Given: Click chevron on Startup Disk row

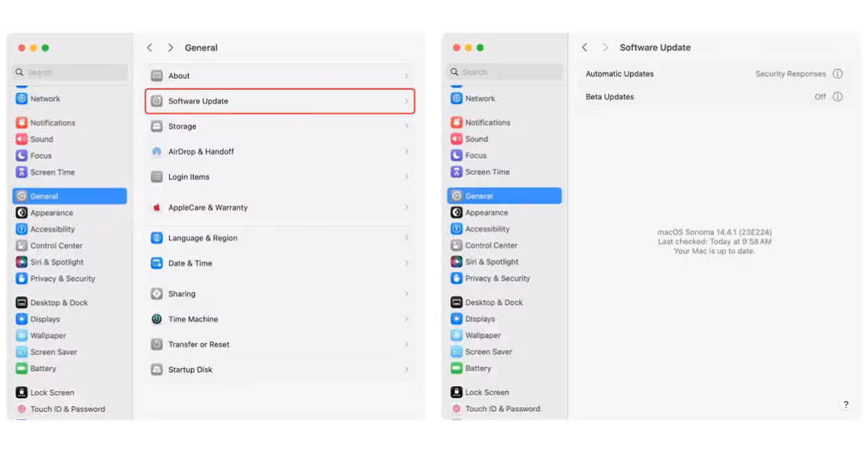Looking at the screenshot, I should click(407, 370).
